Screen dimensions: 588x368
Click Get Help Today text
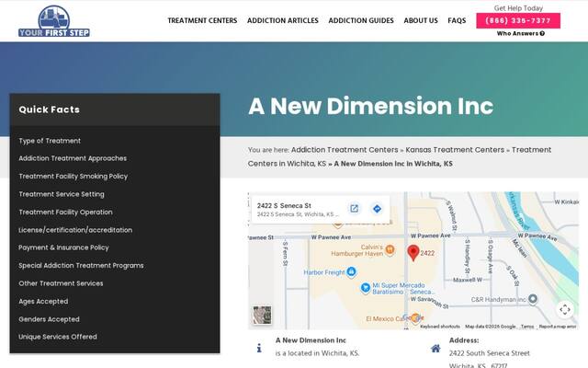click(518, 8)
